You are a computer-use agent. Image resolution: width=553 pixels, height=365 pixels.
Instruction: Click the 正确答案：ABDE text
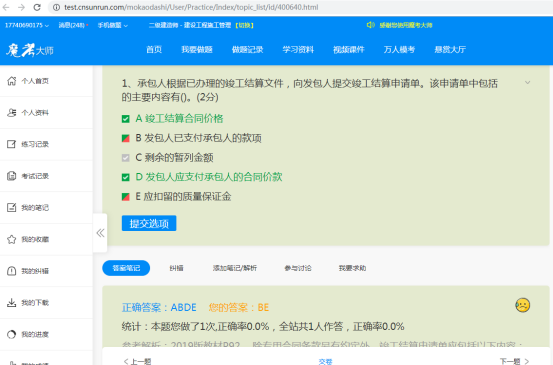159,307
